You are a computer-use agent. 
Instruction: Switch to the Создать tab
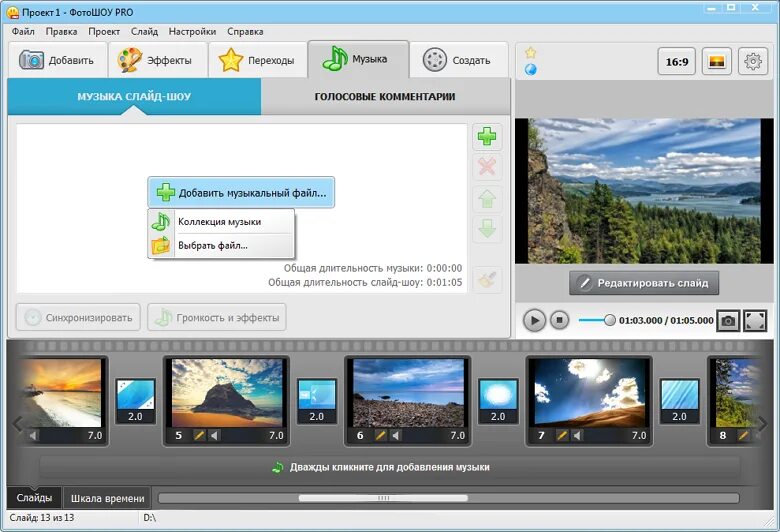[459, 60]
